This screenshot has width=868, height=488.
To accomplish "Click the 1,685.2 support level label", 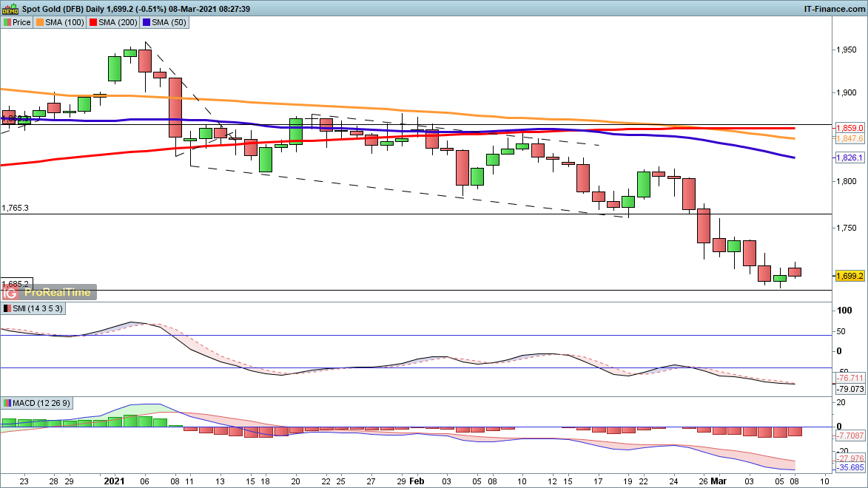I will tap(16, 284).
